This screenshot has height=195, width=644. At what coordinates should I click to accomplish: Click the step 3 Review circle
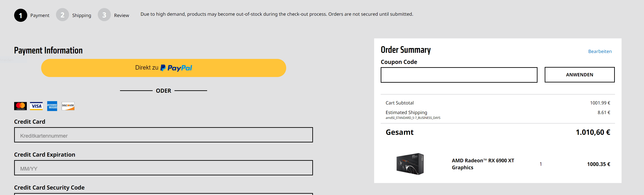(104, 15)
